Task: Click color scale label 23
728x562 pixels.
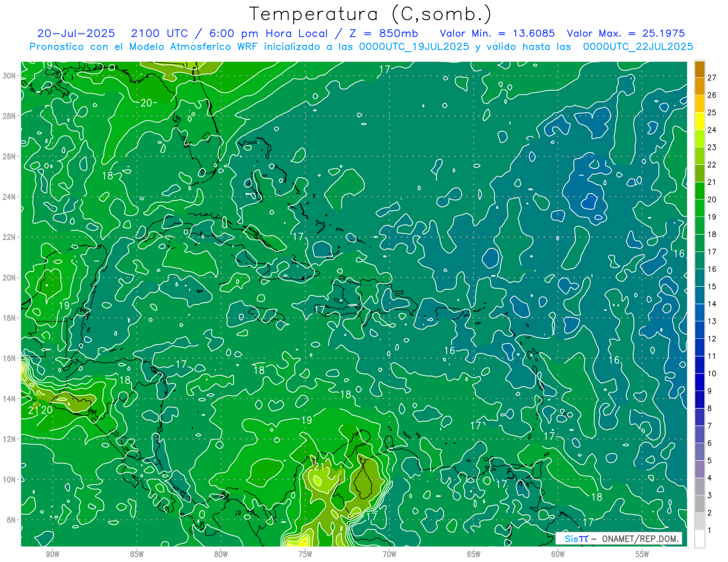Action: point(712,147)
